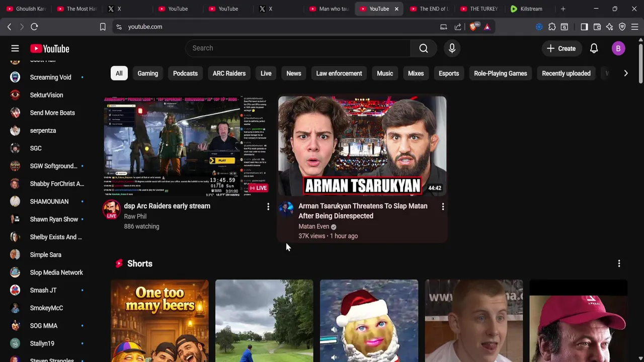Select the Law enforcement chip
Image resolution: width=644 pixels, height=362 pixels.
pyautogui.click(x=339, y=73)
